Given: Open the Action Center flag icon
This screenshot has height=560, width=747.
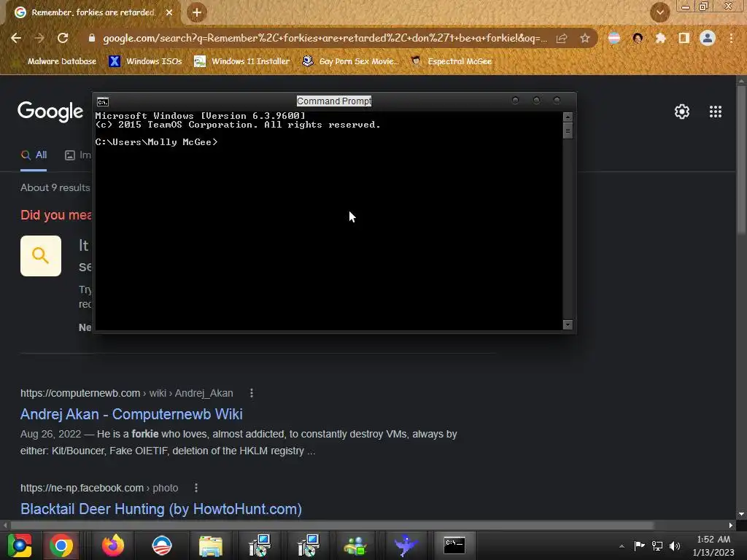Looking at the screenshot, I should pos(639,545).
